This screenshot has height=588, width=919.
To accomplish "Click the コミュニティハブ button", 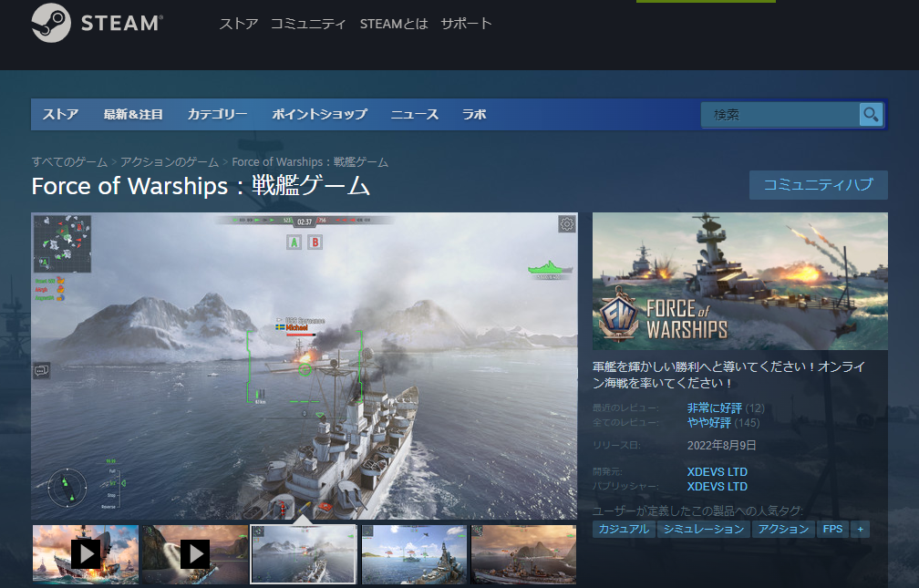I will click(818, 184).
